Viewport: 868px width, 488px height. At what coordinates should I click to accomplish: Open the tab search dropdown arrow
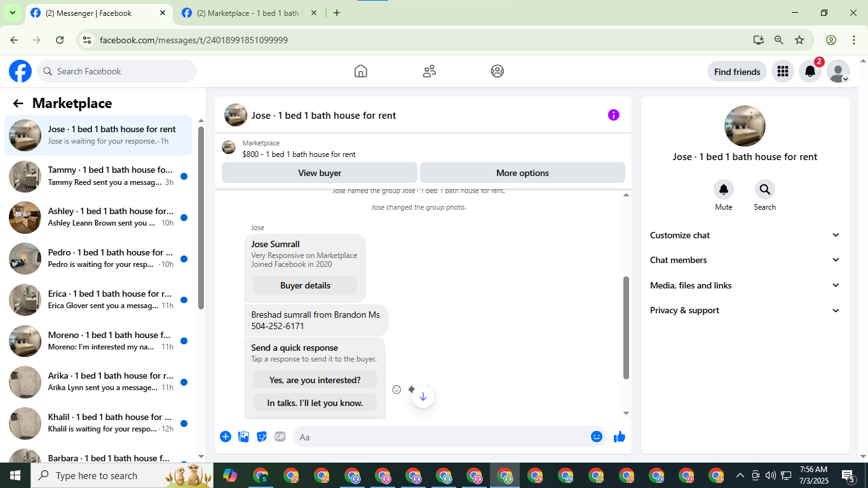12,13
